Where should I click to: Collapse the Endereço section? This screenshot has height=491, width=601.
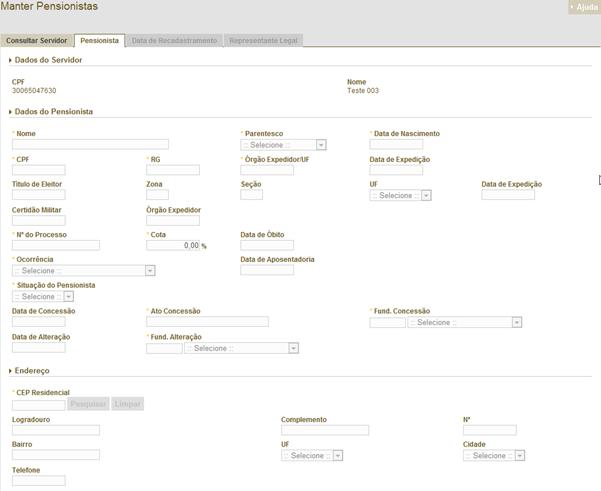pyautogui.click(x=36, y=371)
